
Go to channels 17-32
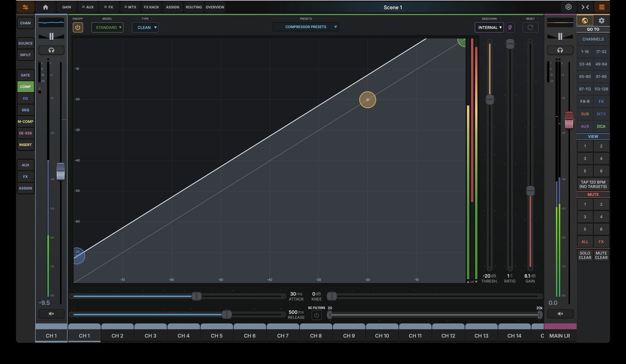(x=601, y=51)
